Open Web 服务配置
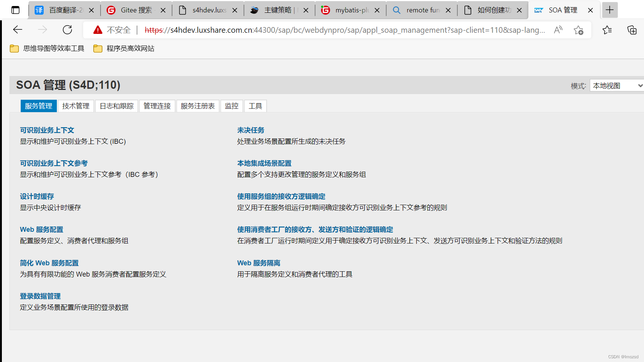 coord(41,230)
